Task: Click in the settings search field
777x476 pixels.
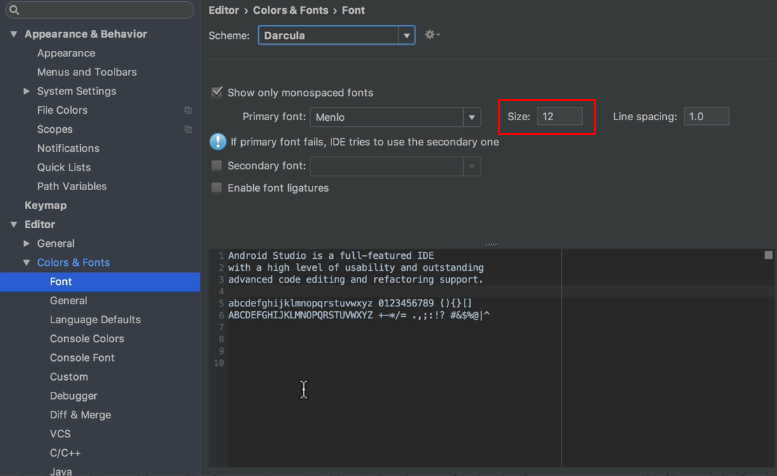Action: tap(99, 10)
